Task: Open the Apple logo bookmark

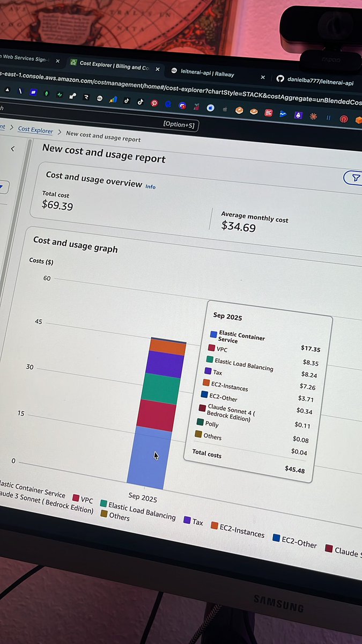Action: (x=225, y=108)
